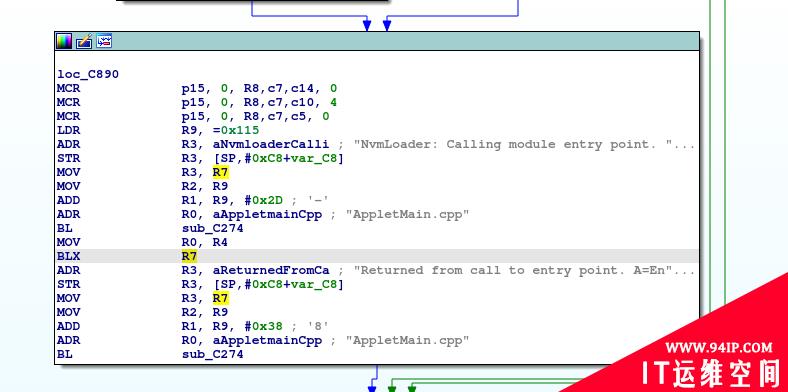Open the aNvmloaderCalli string reference
This screenshot has width=788, height=392.
(271, 145)
